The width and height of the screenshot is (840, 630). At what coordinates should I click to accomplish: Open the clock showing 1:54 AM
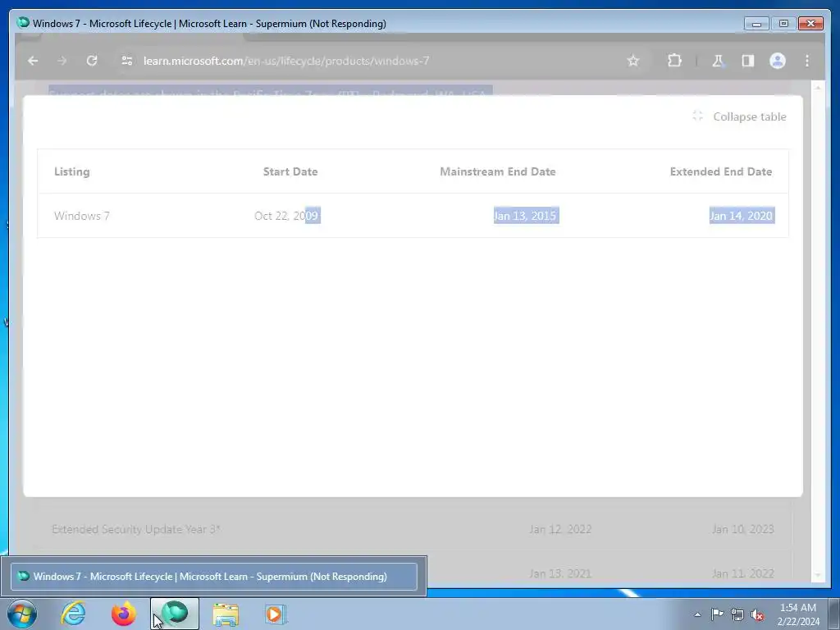coord(798,614)
